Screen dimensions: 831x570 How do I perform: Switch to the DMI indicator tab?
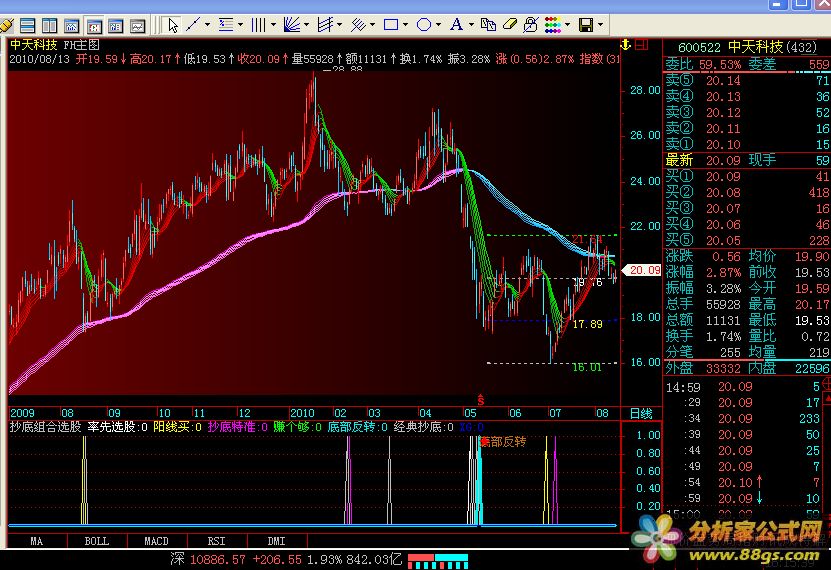(277, 541)
